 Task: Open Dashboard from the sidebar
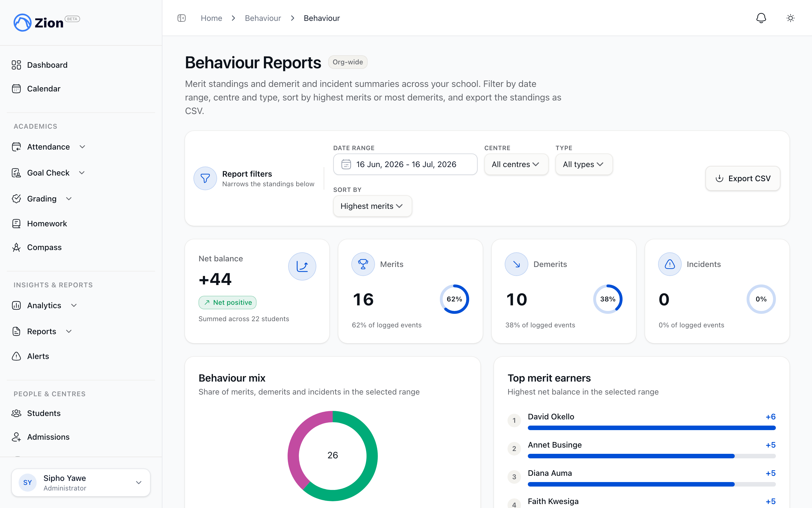[x=47, y=65]
